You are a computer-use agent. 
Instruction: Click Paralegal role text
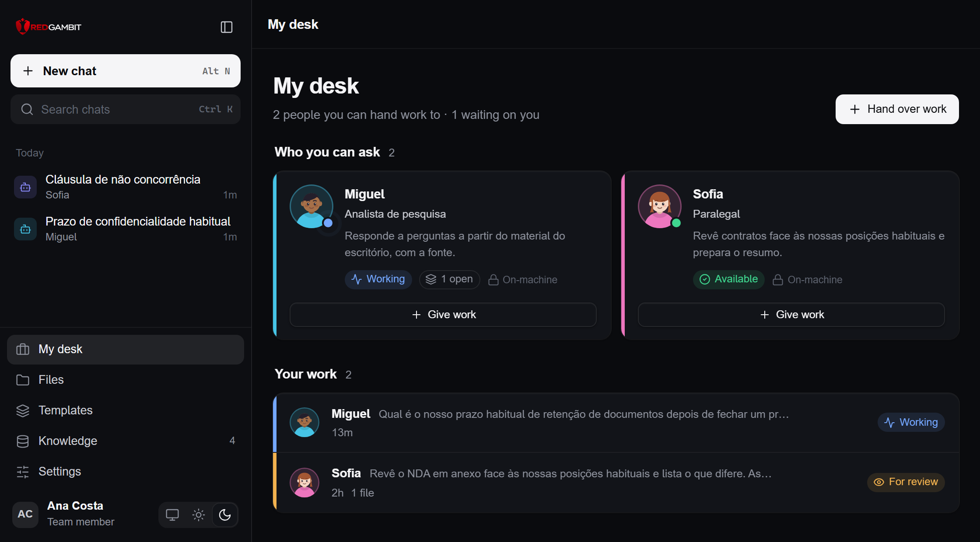click(717, 214)
